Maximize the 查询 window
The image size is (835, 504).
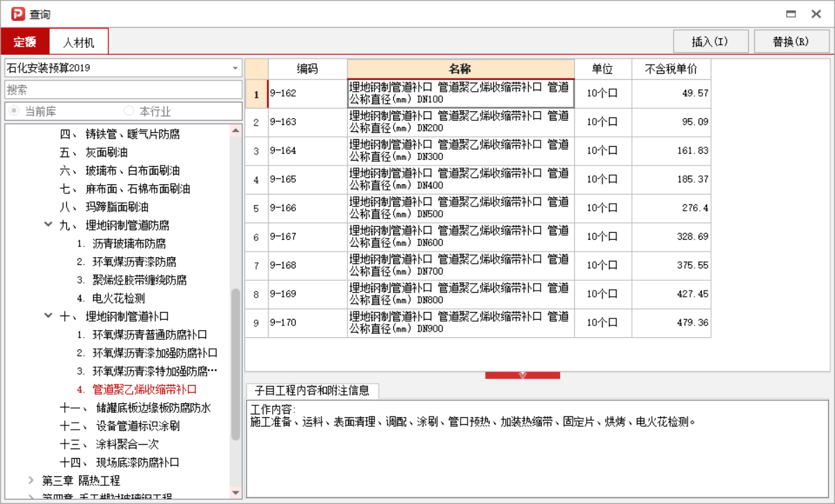(791, 14)
